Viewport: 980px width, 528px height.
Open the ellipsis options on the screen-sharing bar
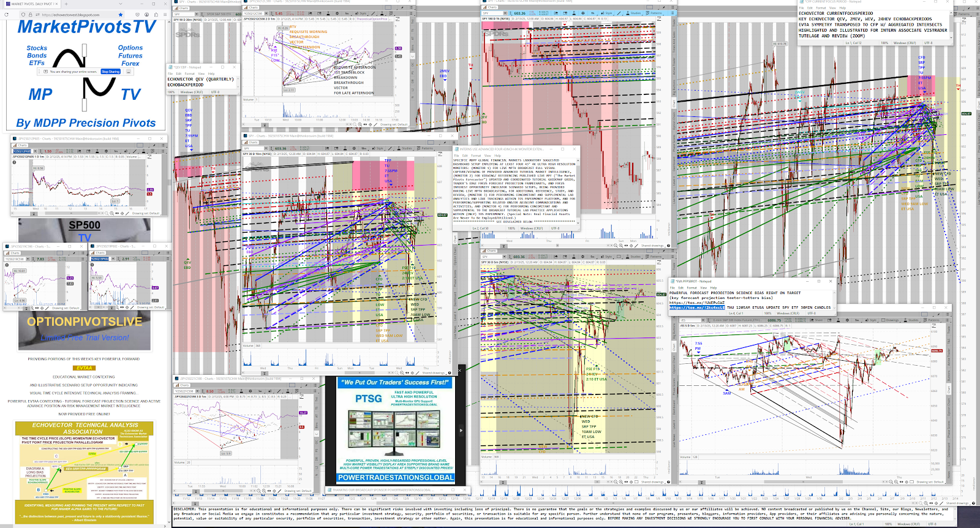click(x=129, y=72)
